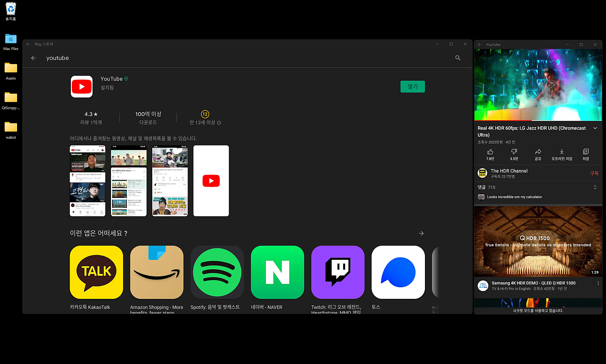606x364 pixels.
Task: Click comment 'Looks incredible om my calculator'
Action: pos(514,197)
